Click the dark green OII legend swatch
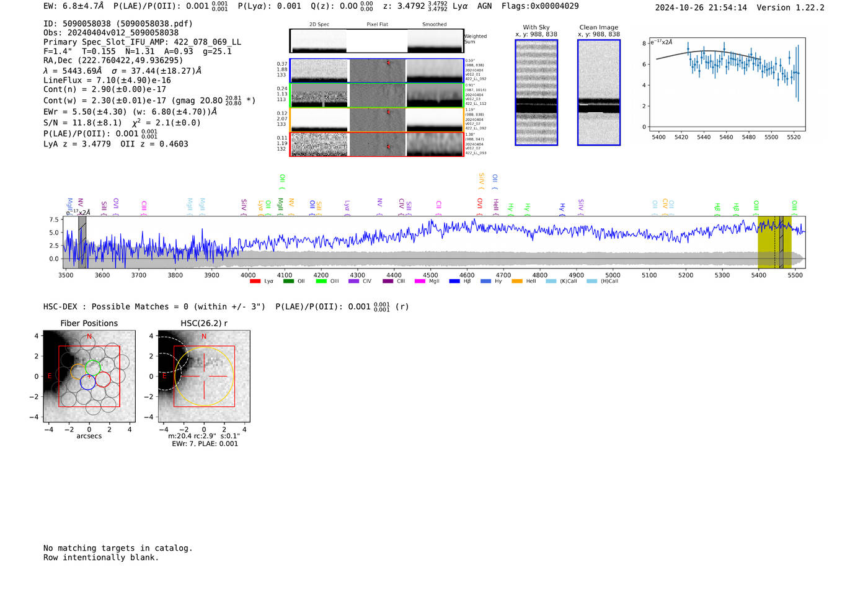The width and height of the screenshot is (868, 591). coord(288,282)
